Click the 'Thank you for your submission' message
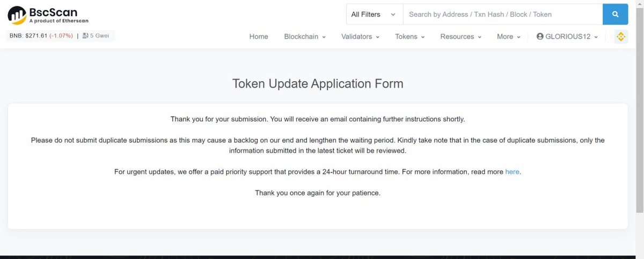Viewport: 644px width, 259px height. (318, 119)
